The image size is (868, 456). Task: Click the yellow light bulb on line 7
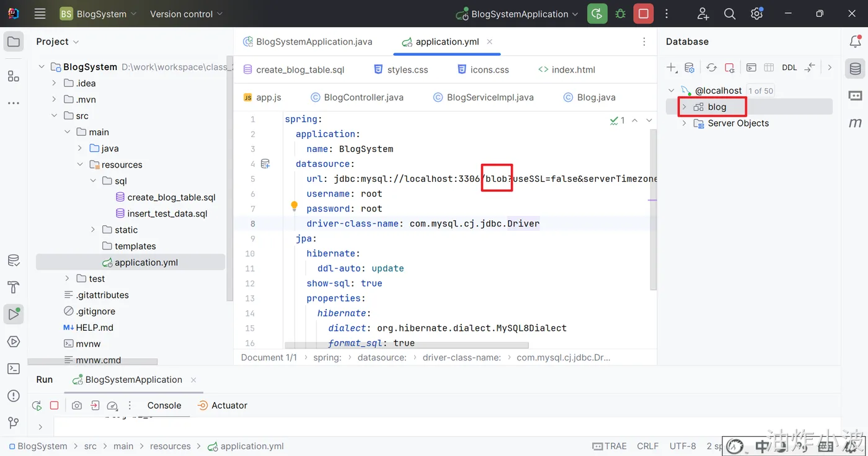point(294,207)
